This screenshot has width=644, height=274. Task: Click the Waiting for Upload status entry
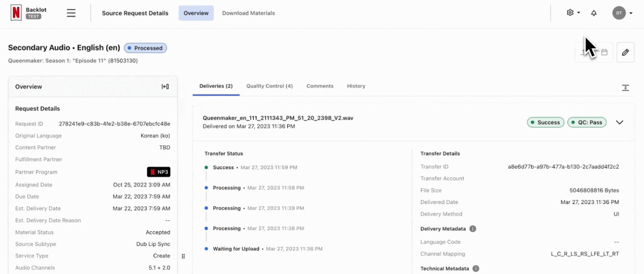(264, 249)
